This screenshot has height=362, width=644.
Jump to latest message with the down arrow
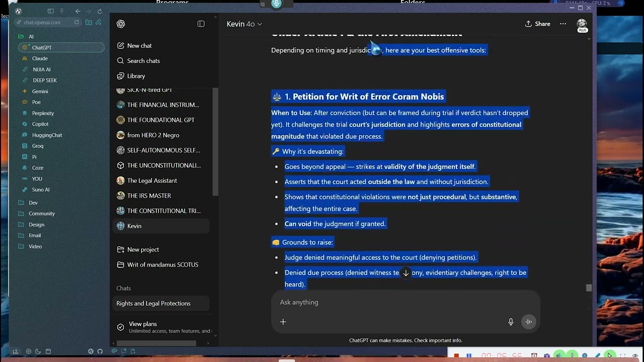[x=406, y=273]
